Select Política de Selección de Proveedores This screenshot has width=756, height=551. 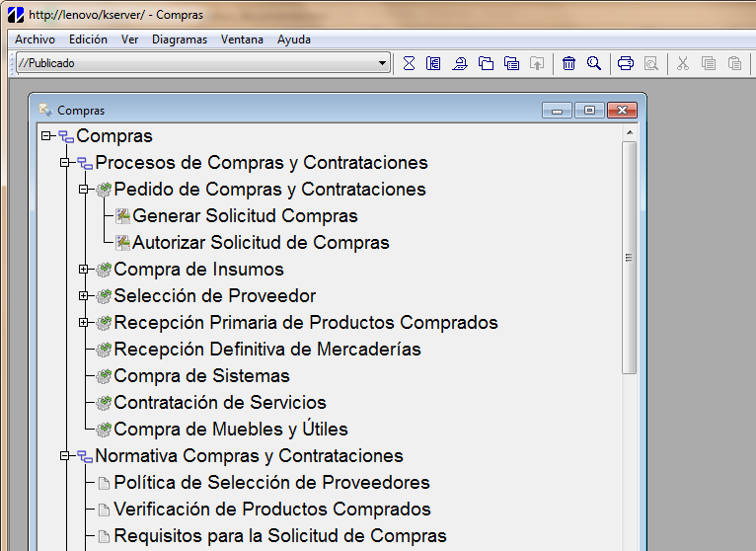tap(272, 483)
